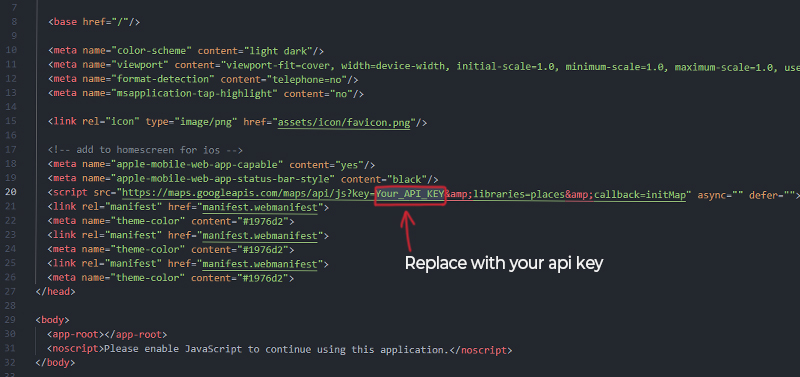This screenshot has height=377, width=800.
Task: Click manifest.webmanifest link on line 21
Action: [x=260, y=208]
